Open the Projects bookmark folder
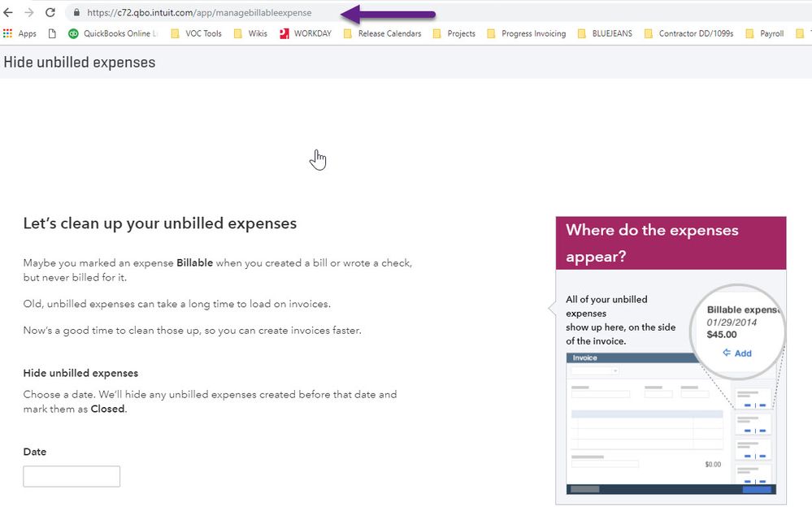 coord(454,33)
